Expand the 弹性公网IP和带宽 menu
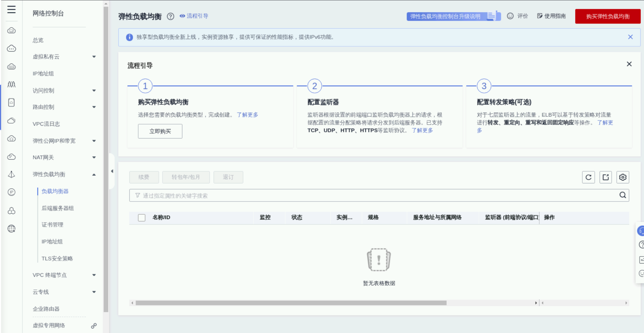 pos(94,141)
